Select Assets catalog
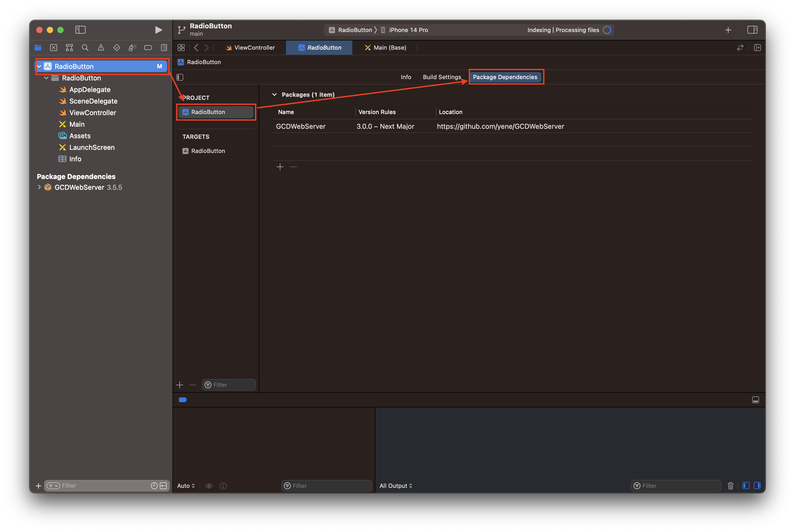 (x=75, y=136)
